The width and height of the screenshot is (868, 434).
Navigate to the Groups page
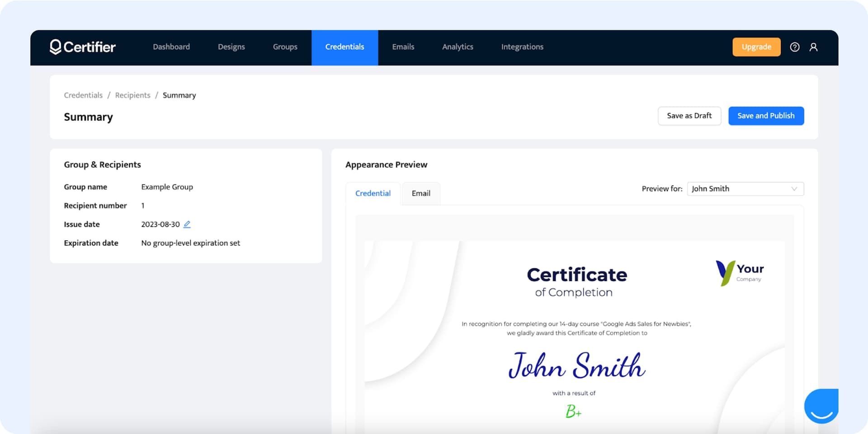pyautogui.click(x=285, y=47)
